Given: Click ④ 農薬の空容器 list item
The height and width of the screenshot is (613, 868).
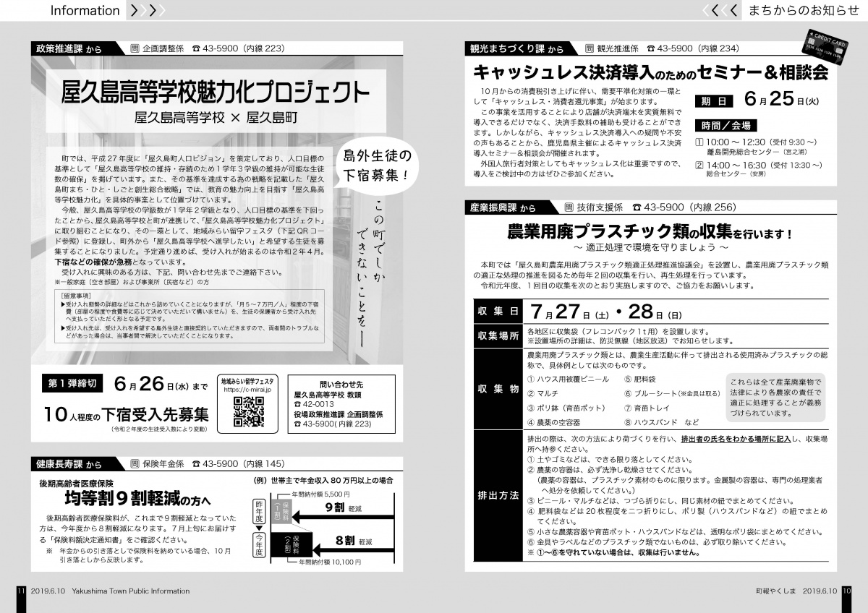Looking at the screenshot, I should (556, 422).
